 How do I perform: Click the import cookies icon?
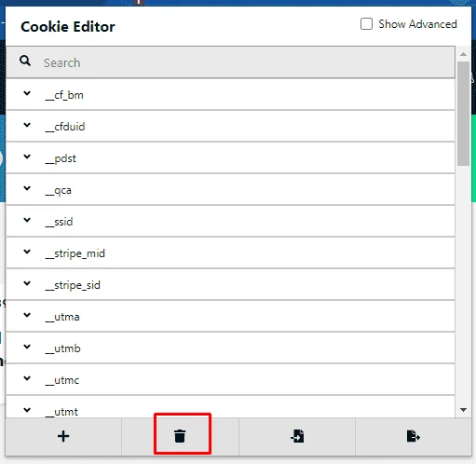[x=297, y=436]
